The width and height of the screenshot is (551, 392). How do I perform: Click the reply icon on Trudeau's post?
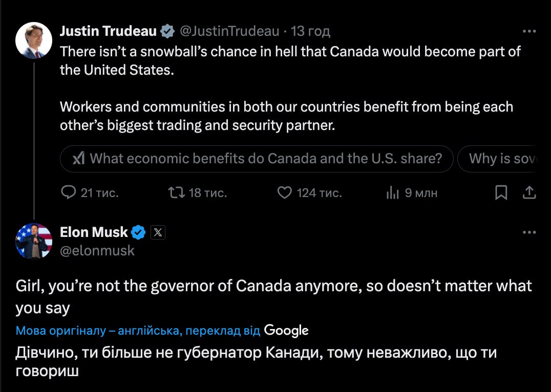click(69, 192)
